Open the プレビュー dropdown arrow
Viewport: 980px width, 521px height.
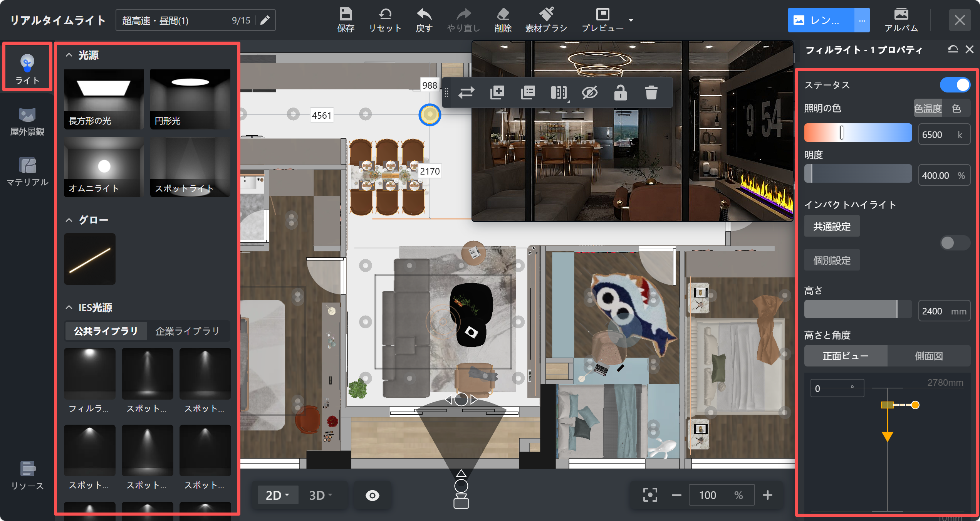pos(631,20)
